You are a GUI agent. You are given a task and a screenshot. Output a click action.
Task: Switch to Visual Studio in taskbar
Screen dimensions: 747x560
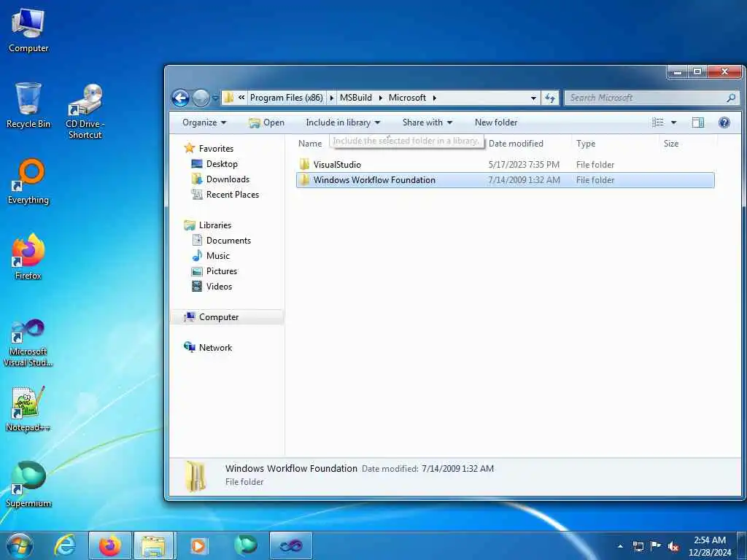pyautogui.click(x=290, y=545)
